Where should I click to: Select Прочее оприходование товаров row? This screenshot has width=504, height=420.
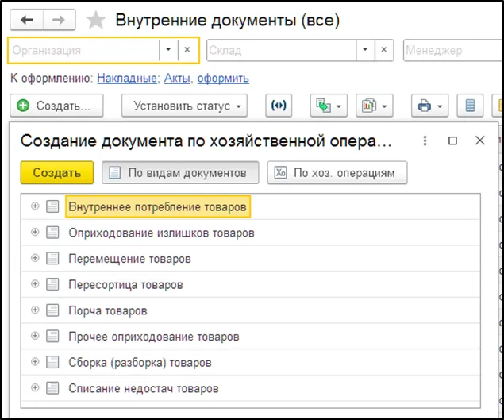pos(251,337)
